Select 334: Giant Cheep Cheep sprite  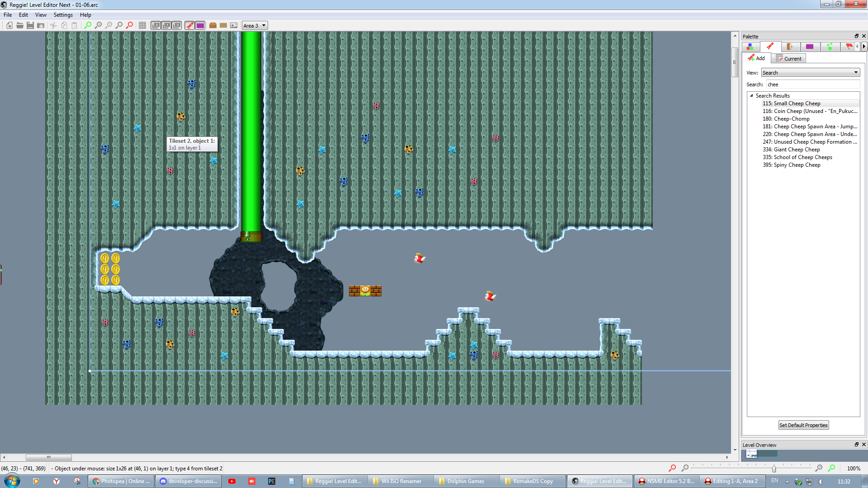click(797, 150)
